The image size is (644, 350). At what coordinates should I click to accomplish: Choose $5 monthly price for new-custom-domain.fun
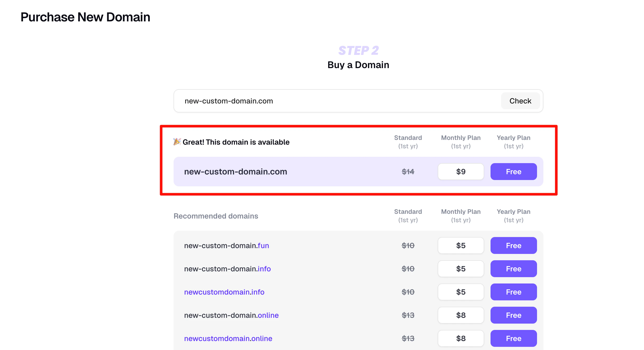click(x=461, y=245)
